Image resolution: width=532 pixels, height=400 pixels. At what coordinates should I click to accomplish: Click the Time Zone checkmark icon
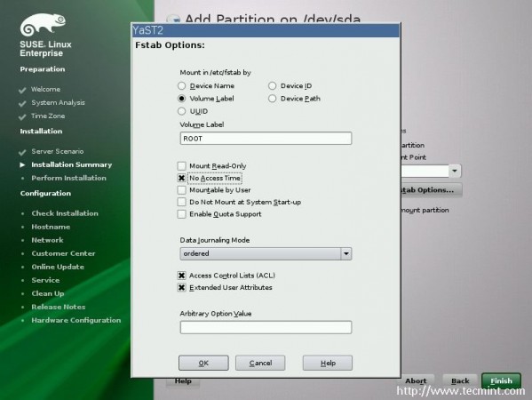pyautogui.click(x=22, y=116)
